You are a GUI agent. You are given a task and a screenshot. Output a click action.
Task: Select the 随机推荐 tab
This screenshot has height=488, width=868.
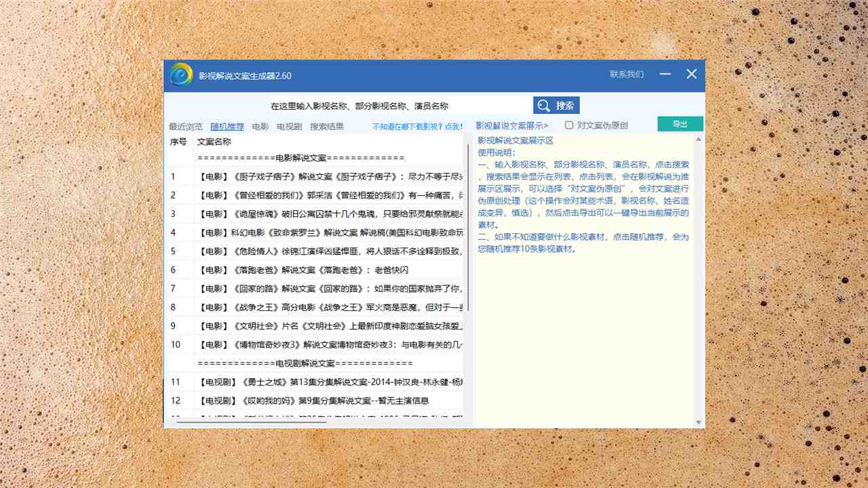(227, 127)
